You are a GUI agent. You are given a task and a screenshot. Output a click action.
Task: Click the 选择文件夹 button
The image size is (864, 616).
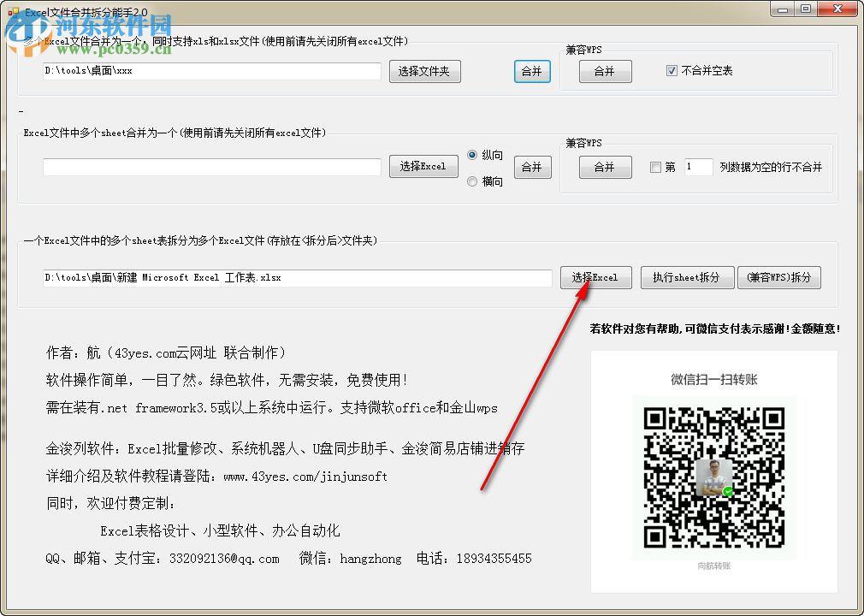424,71
